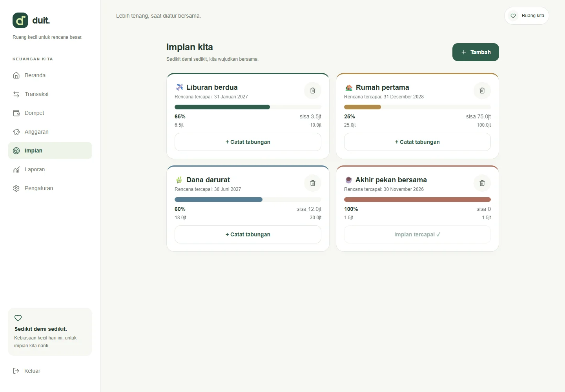Open the Dompet section
Image resolution: width=565 pixels, height=392 pixels.
[50, 113]
